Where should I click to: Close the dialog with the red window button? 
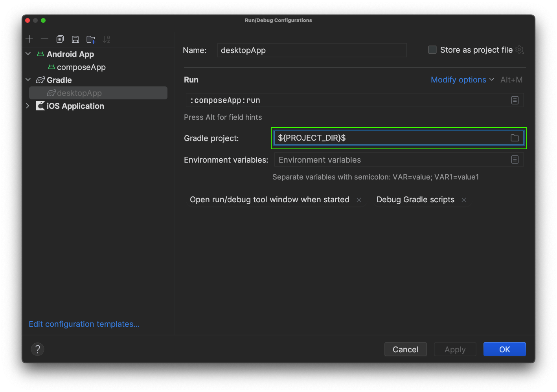point(28,20)
